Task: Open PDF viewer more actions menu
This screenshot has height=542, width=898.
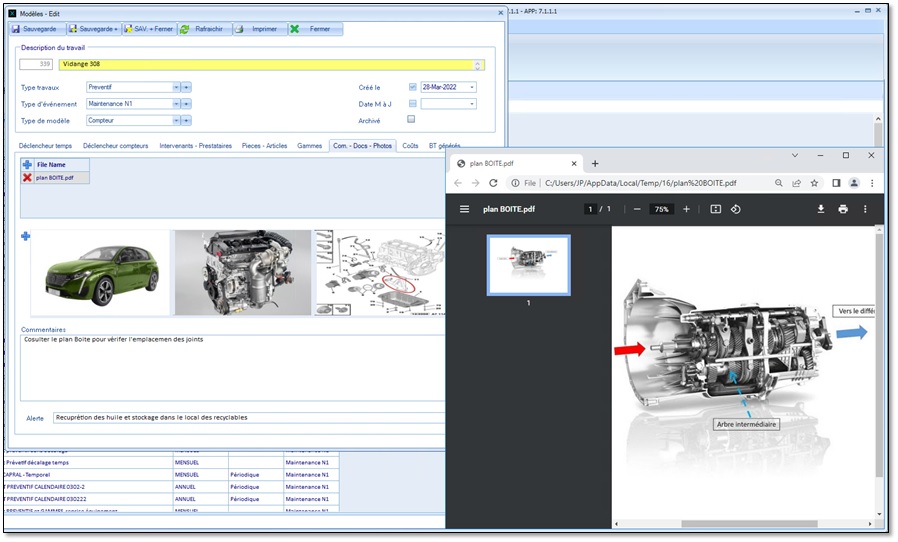Action: pyautogui.click(x=865, y=209)
